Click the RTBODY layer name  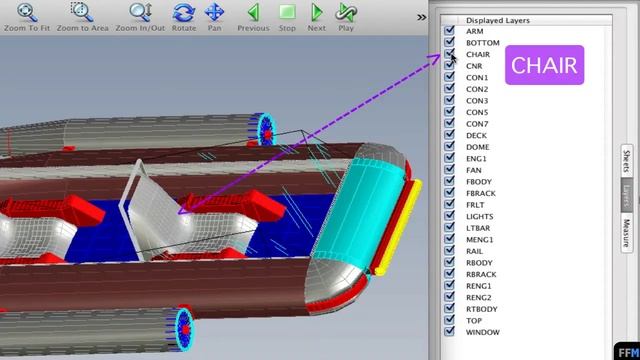[x=482, y=309]
